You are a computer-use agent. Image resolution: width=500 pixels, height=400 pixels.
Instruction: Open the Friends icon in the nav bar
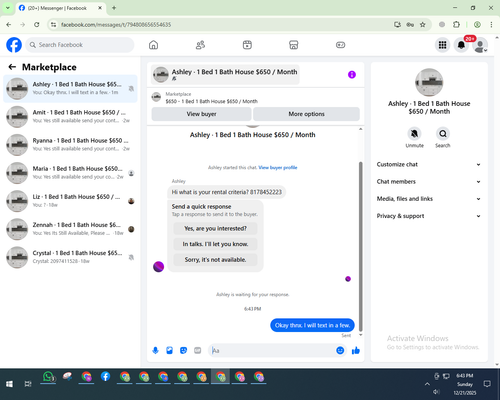pos(200,45)
